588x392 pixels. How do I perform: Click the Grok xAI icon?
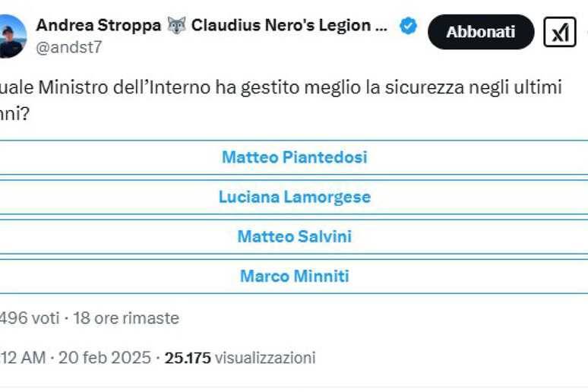pos(559,32)
